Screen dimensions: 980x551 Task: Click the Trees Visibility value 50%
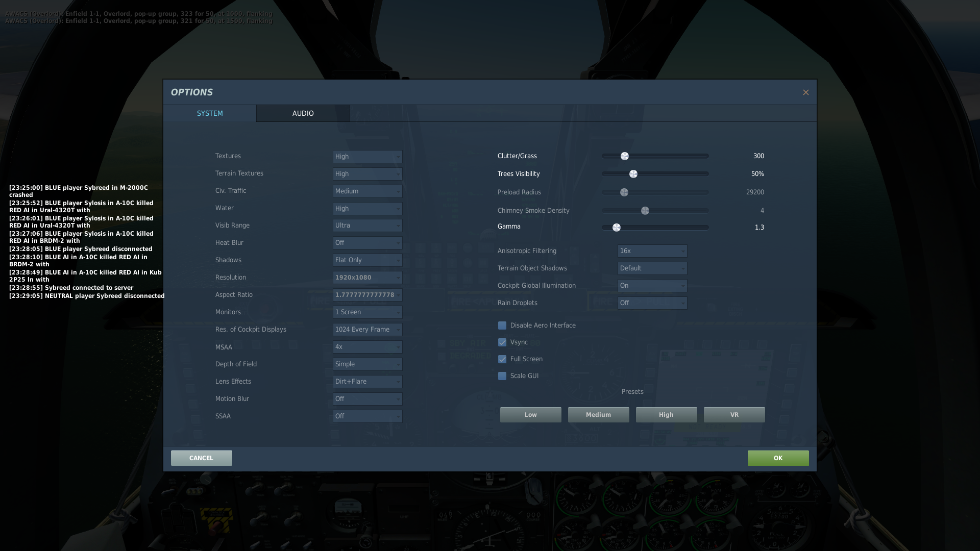pyautogui.click(x=757, y=174)
